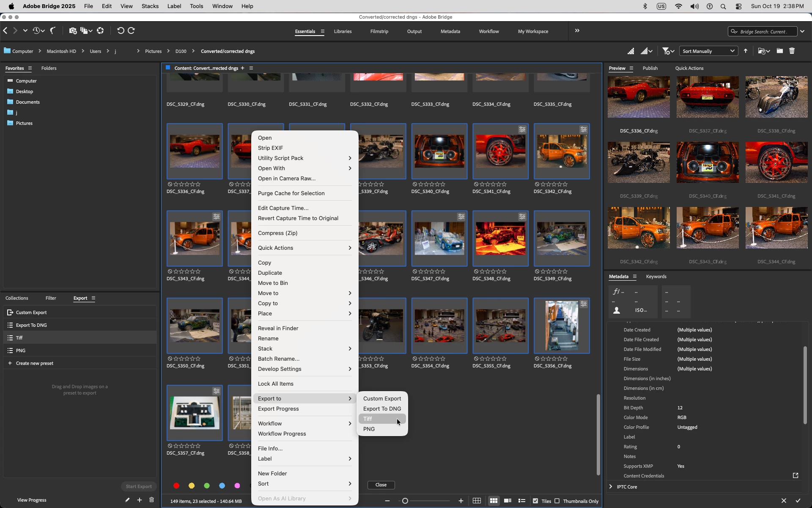Click the rotate 90° counterclockwise icon

[121, 31]
